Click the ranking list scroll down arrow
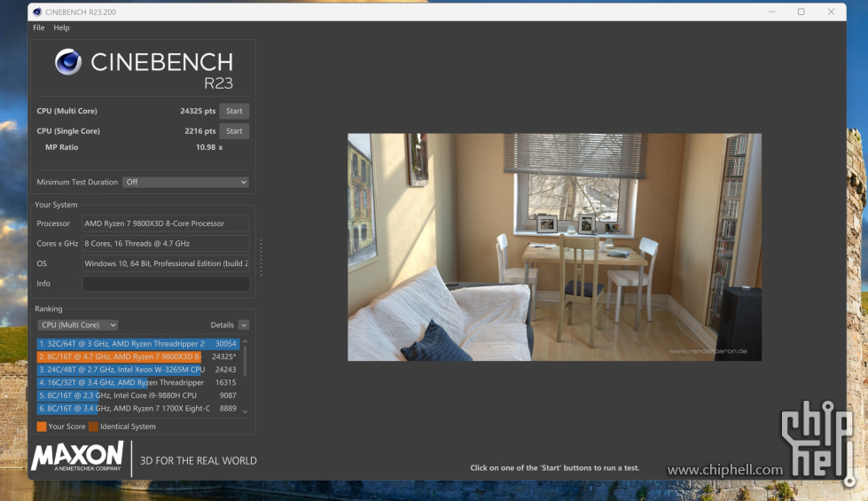Image resolution: width=868 pixels, height=501 pixels. click(x=246, y=411)
